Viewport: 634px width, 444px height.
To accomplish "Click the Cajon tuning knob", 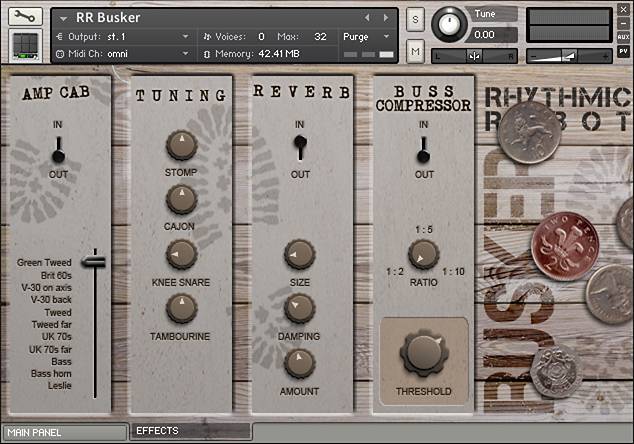I will 182,199.
